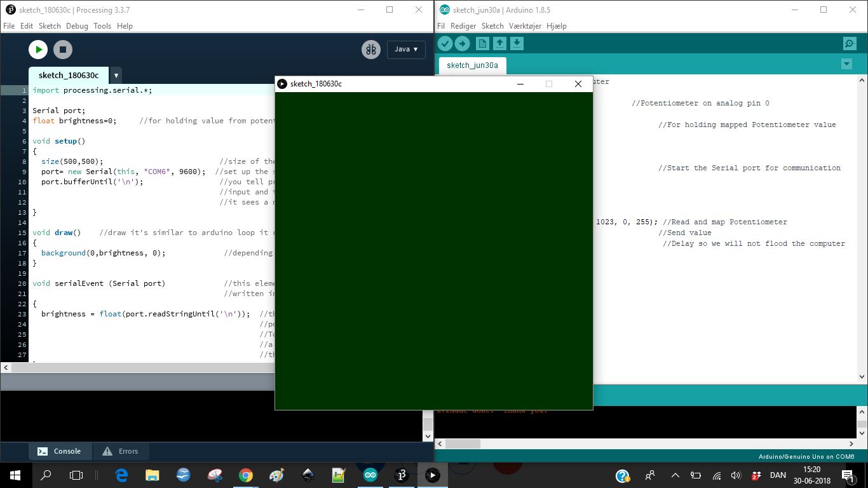The image size is (868, 488).
Task: Open Google Chrome from the taskbar
Action: [246, 475]
